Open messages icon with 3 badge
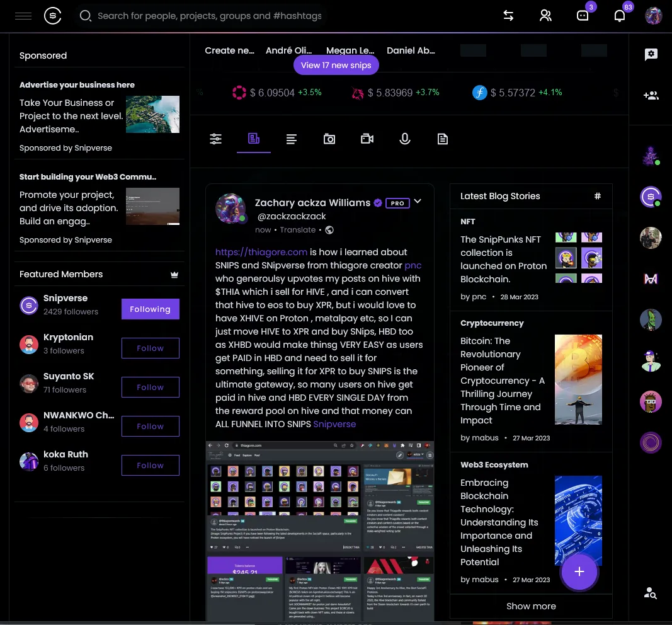Screen dimensions: 672x625 (x=583, y=16)
